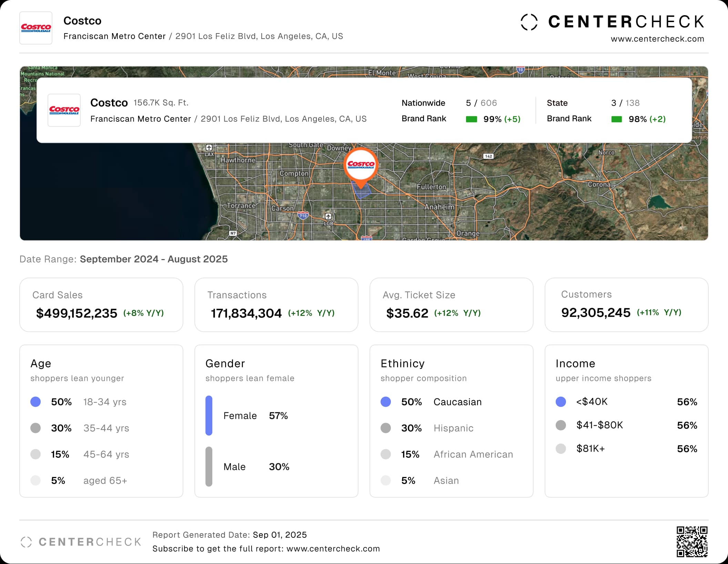Click the blue Female gender bar
Screen dimensions: 728x564
pos(209,416)
